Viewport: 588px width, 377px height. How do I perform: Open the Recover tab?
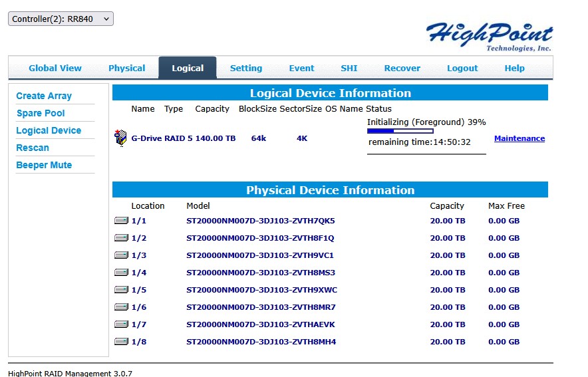pos(402,68)
